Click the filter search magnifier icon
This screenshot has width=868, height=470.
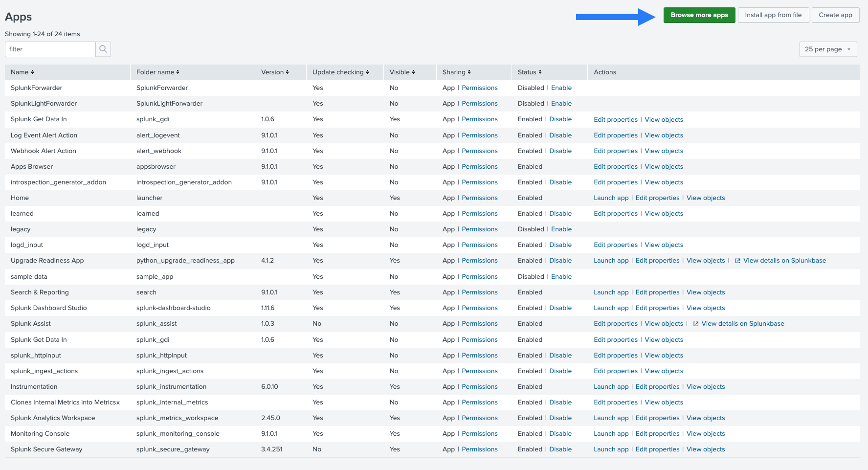click(103, 49)
